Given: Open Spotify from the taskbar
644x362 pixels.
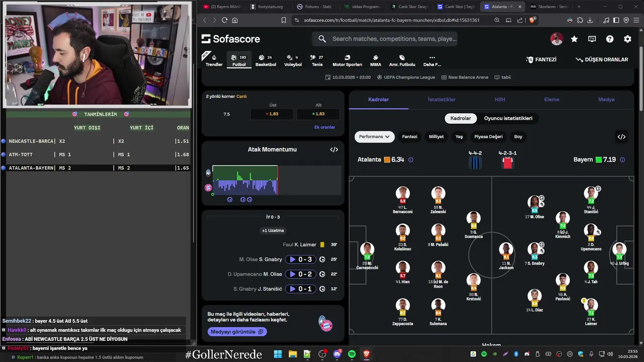Looking at the screenshot, I should click(352, 354).
